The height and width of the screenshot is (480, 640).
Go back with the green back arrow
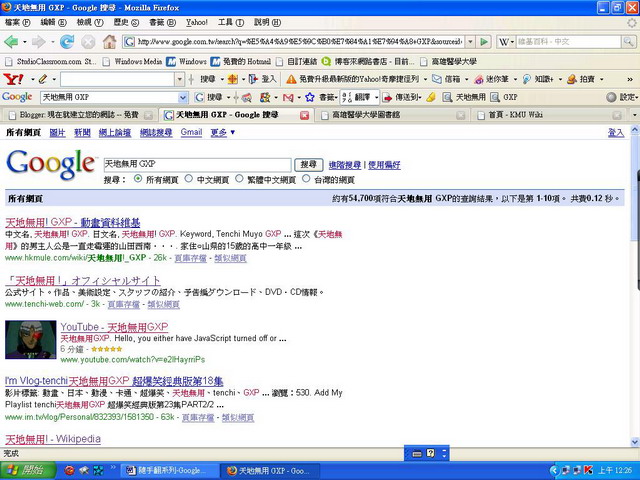click(x=11, y=42)
